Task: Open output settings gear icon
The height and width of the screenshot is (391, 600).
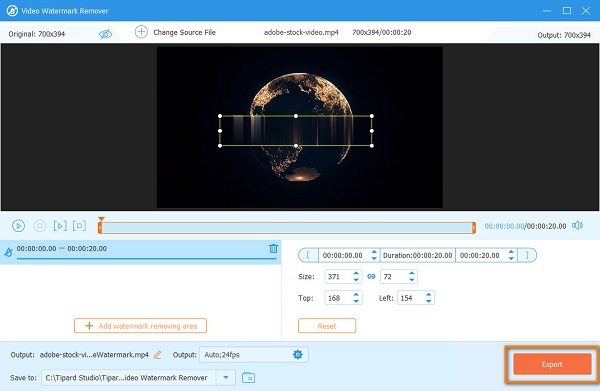Action: (x=298, y=355)
